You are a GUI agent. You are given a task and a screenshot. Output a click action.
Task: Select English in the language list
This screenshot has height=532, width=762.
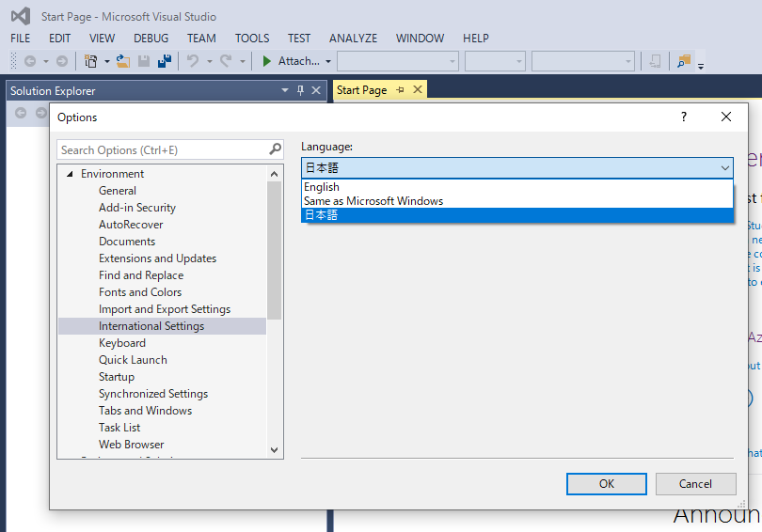click(x=322, y=187)
